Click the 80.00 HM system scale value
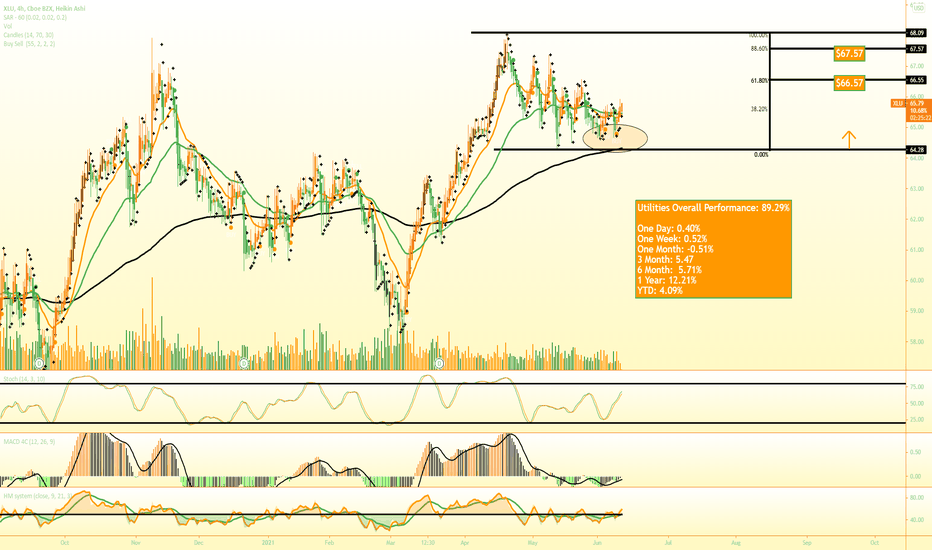This screenshot has width=932, height=550. (916, 498)
